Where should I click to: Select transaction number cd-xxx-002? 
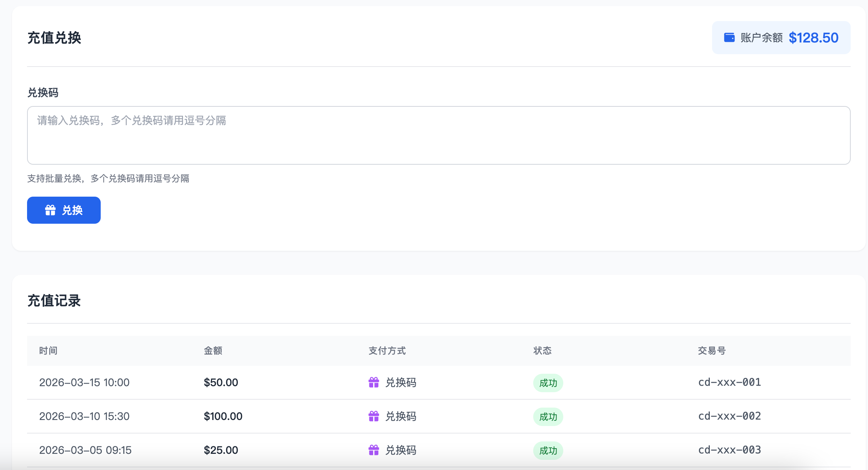click(x=730, y=416)
